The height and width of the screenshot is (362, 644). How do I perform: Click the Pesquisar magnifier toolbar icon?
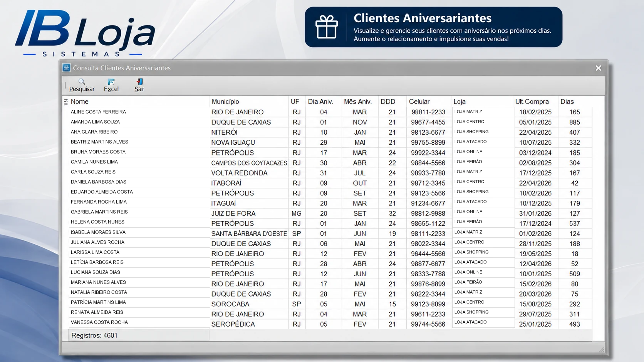[82, 82]
